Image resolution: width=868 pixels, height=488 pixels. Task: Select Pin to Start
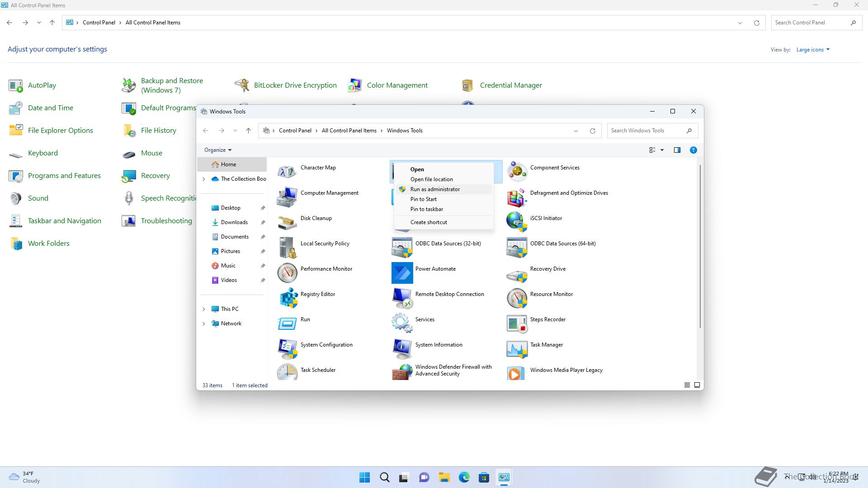tap(443, 199)
